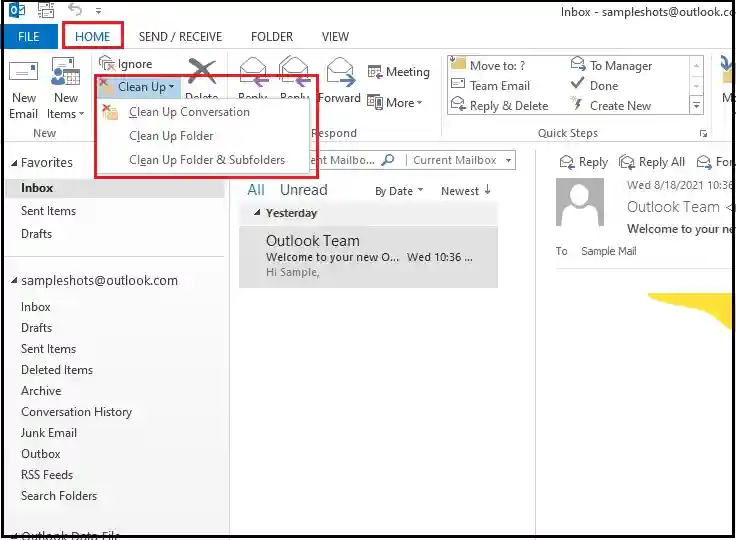The image size is (736, 540).
Task: Choose Clean Up Folder
Action: coord(203,136)
